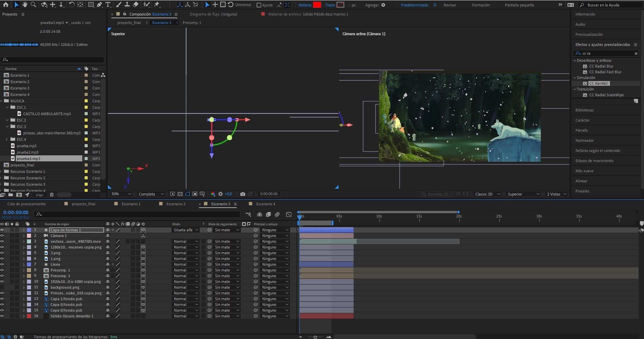Hide the Linea layer
The height and width of the screenshot is (339, 644).
[x=2, y=264]
